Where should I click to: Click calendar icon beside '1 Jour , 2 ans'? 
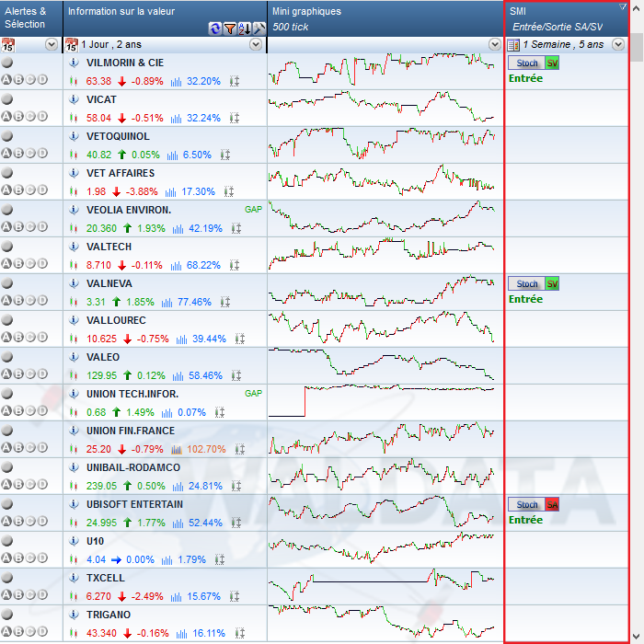coord(72,44)
